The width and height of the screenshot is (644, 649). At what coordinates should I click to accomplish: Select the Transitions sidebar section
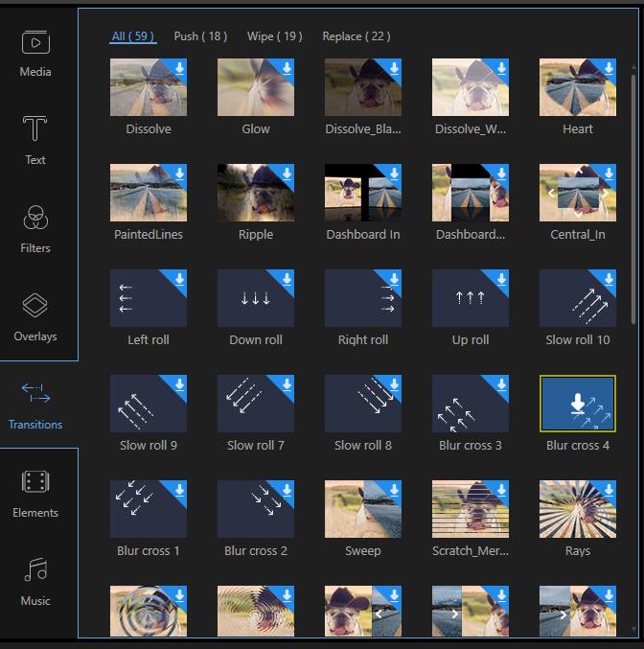click(x=35, y=406)
